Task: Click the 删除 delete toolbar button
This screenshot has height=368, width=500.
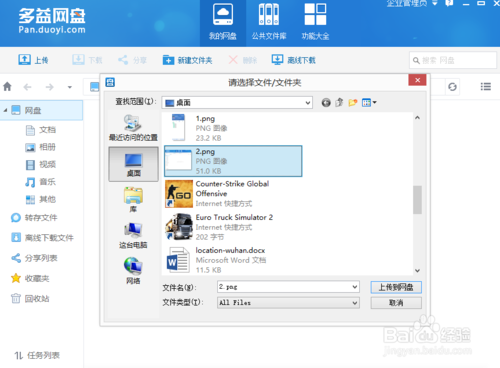Action: pos(243,60)
